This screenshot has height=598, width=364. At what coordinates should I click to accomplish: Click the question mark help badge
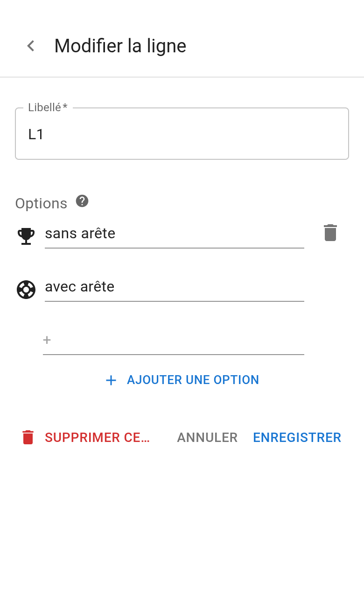(82, 201)
